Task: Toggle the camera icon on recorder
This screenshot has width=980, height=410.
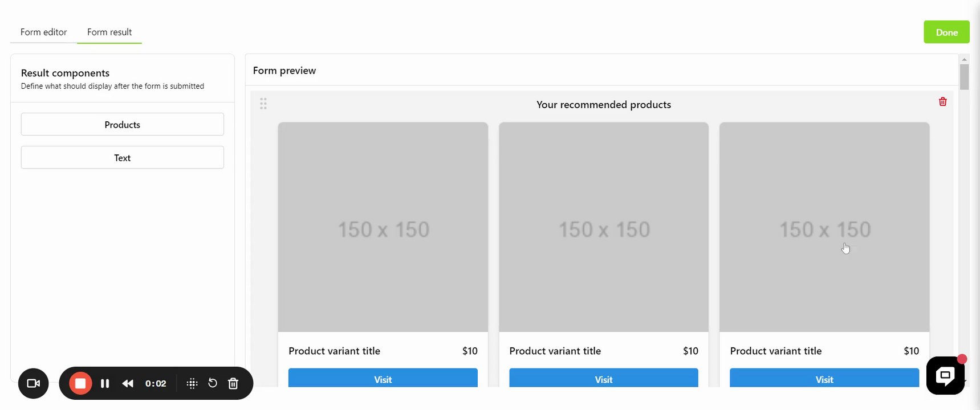Action: point(34,383)
